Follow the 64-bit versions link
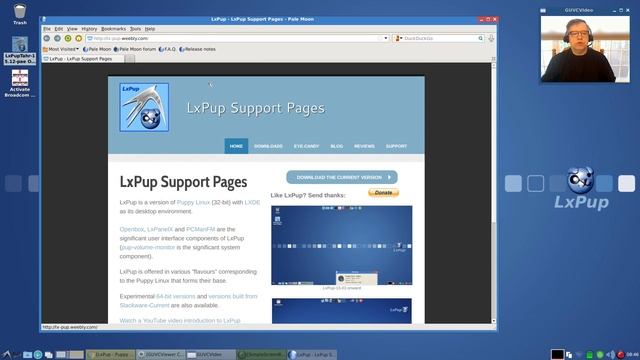Viewport: 640px width, 360px height. pyautogui.click(x=176, y=296)
